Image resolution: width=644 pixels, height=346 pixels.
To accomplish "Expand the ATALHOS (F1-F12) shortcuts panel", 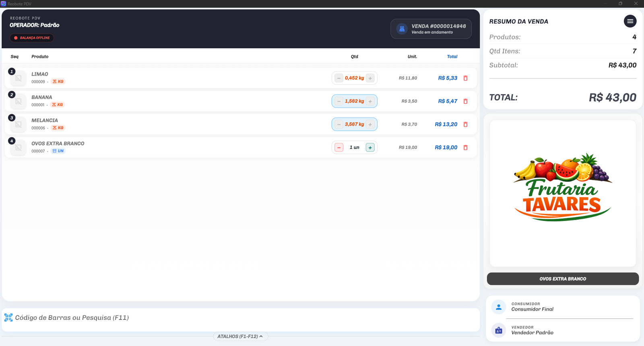I will point(240,336).
